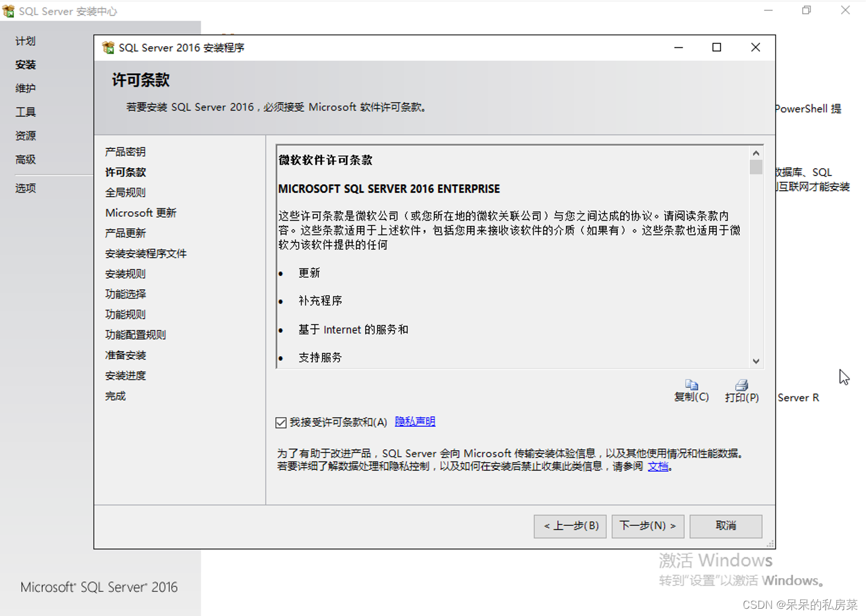Restore the SQL Server Installation Center window
Screen dimensions: 867x616
coord(807,10)
